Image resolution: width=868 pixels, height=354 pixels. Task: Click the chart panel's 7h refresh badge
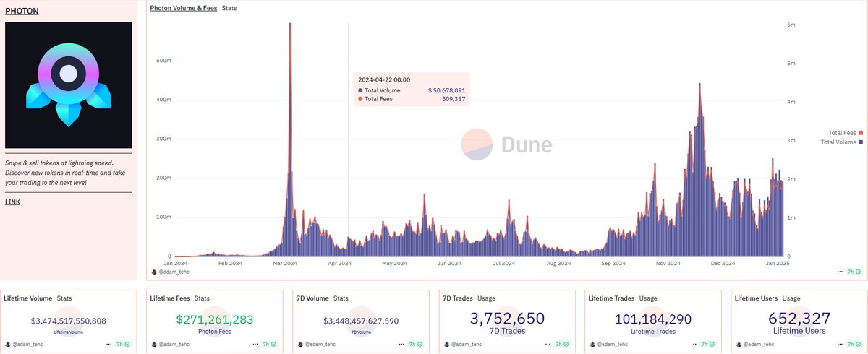point(854,272)
